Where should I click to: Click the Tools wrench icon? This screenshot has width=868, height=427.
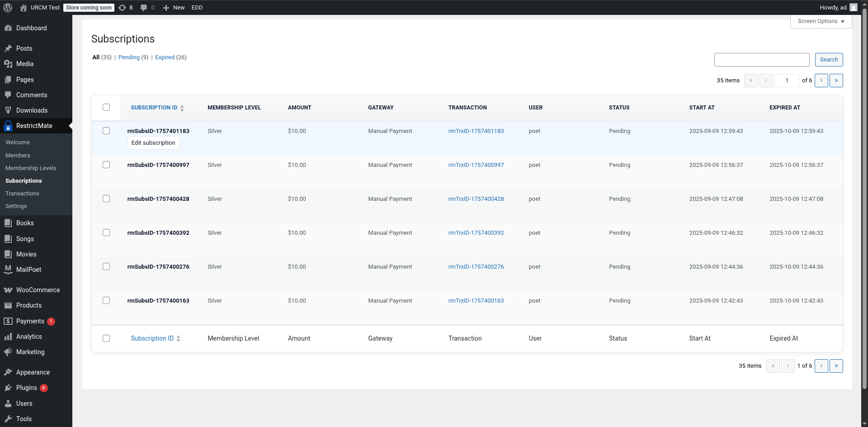coord(8,419)
